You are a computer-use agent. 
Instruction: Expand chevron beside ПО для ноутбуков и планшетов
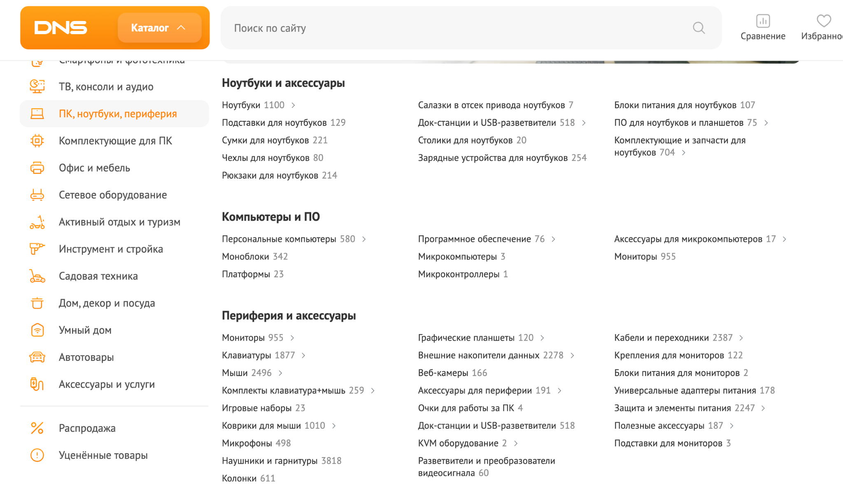[766, 123]
